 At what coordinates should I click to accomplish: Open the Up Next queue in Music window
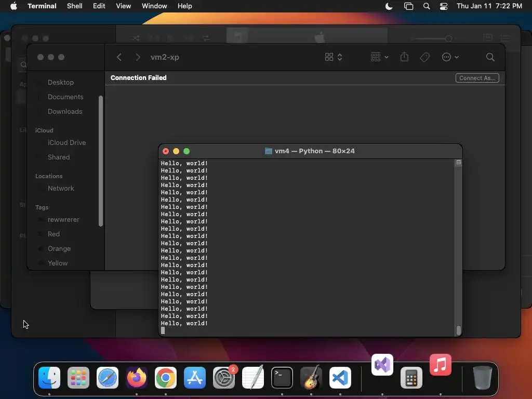(505, 37)
